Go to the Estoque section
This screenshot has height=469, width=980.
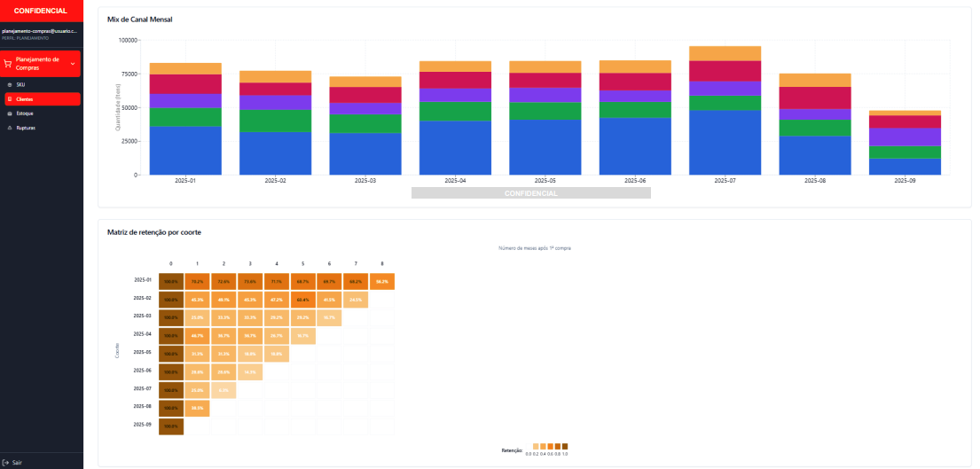tap(26, 113)
